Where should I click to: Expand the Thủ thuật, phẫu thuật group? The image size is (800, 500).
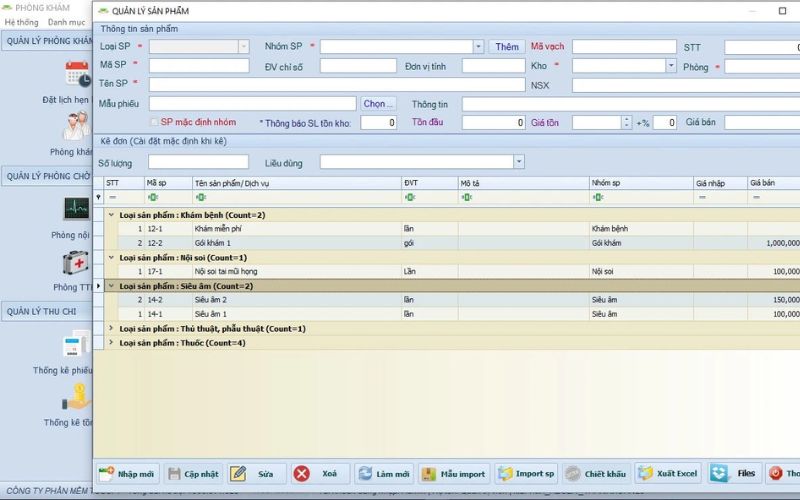(111, 329)
